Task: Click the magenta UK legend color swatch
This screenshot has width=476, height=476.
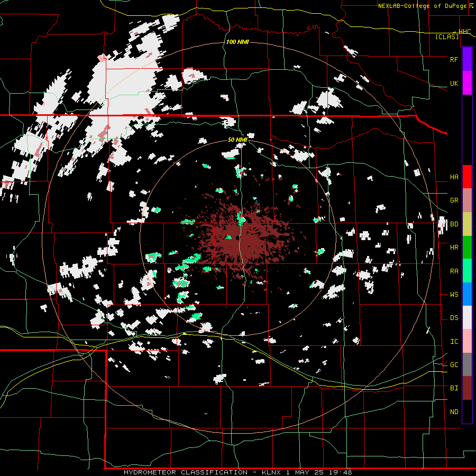Action: click(467, 83)
